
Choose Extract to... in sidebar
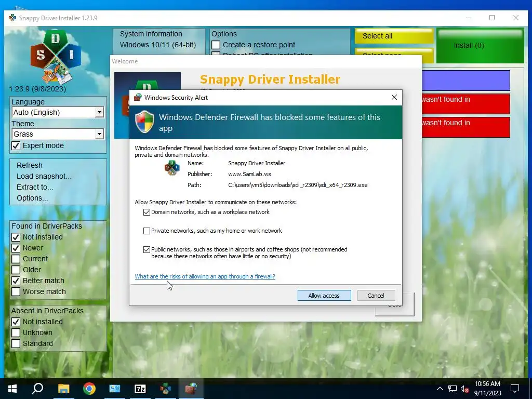click(x=35, y=187)
